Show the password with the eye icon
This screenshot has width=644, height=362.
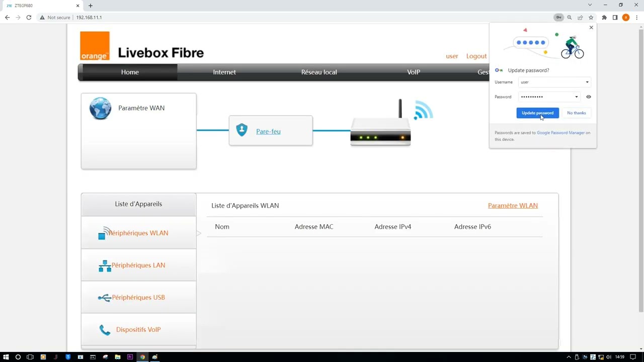tap(589, 97)
